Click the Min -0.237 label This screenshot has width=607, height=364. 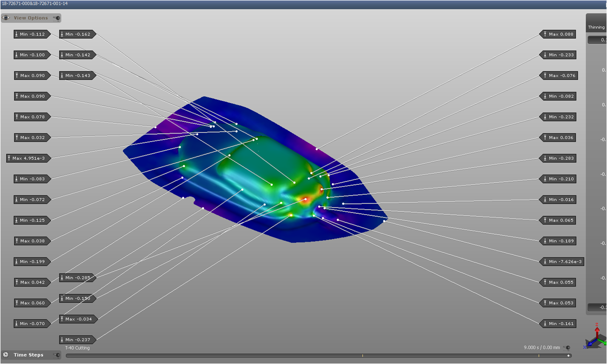78,340
